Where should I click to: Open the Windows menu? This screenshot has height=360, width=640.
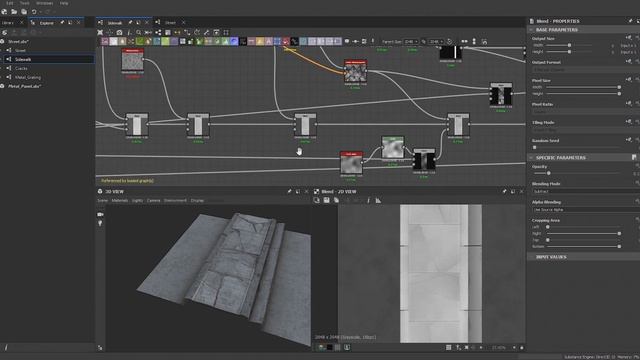point(44,3)
